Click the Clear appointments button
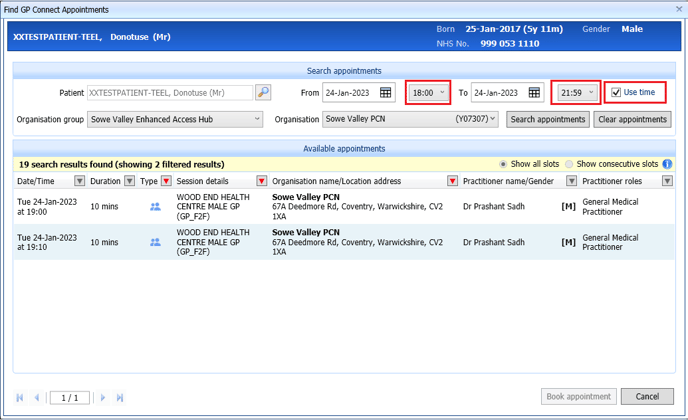 click(632, 119)
